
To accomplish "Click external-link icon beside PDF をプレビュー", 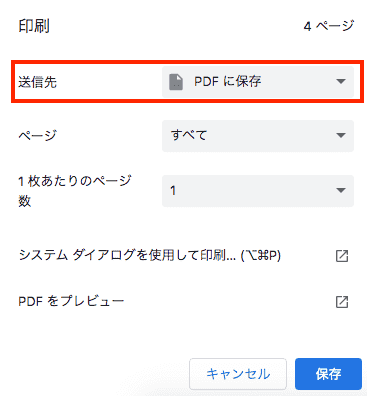I will pos(342,302).
